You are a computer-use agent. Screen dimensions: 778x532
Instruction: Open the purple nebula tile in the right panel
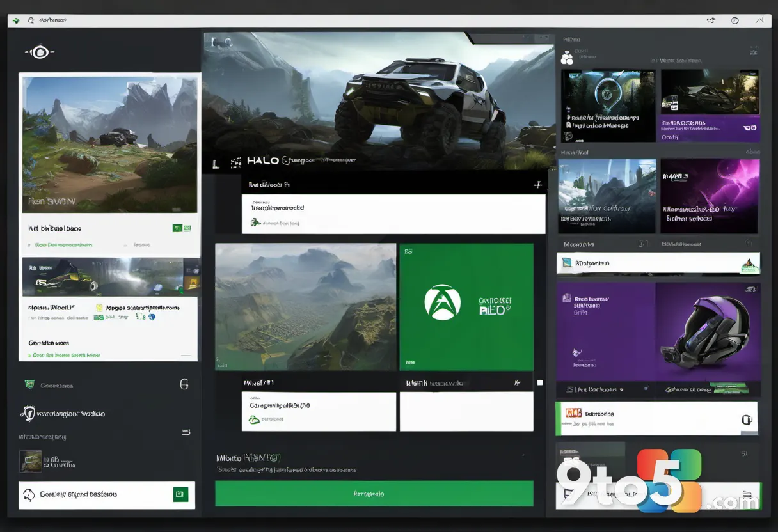pyautogui.click(x=710, y=196)
